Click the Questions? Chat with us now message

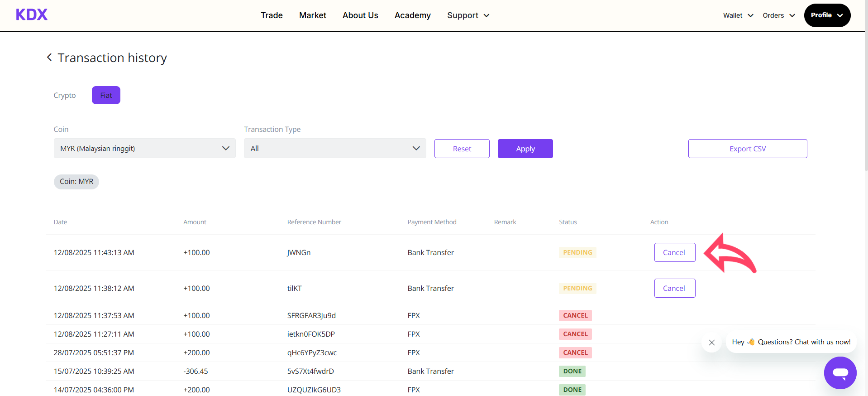tap(791, 342)
